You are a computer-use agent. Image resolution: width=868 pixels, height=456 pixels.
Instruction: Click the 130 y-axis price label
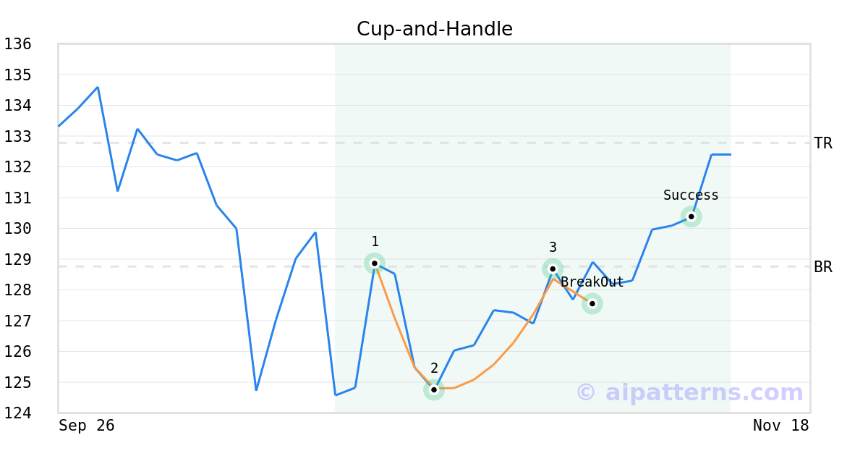pyautogui.click(x=17, y=228)
